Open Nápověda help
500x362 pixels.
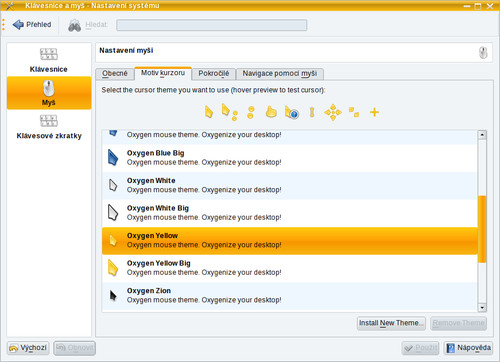pyautogui.click(x=468, y=348)
